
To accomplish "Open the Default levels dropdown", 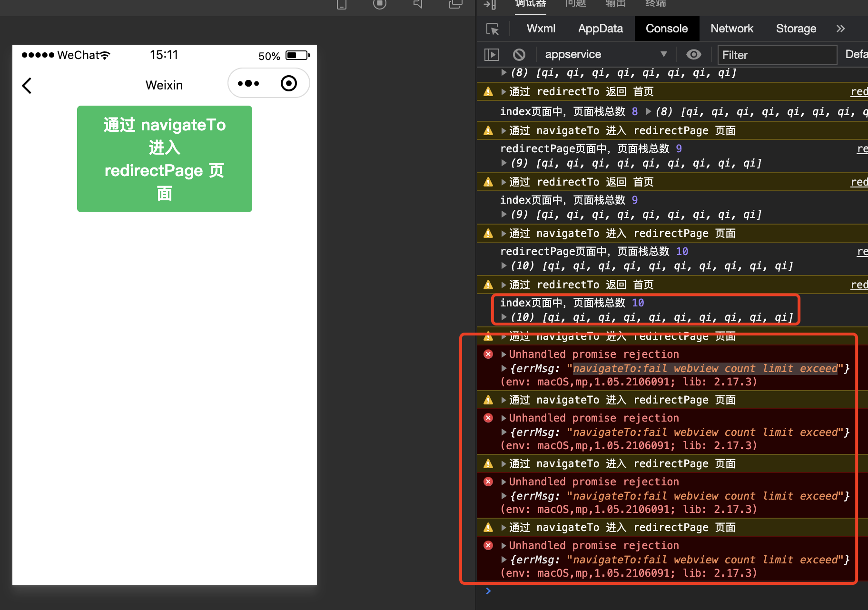I will tap(857, 55).
